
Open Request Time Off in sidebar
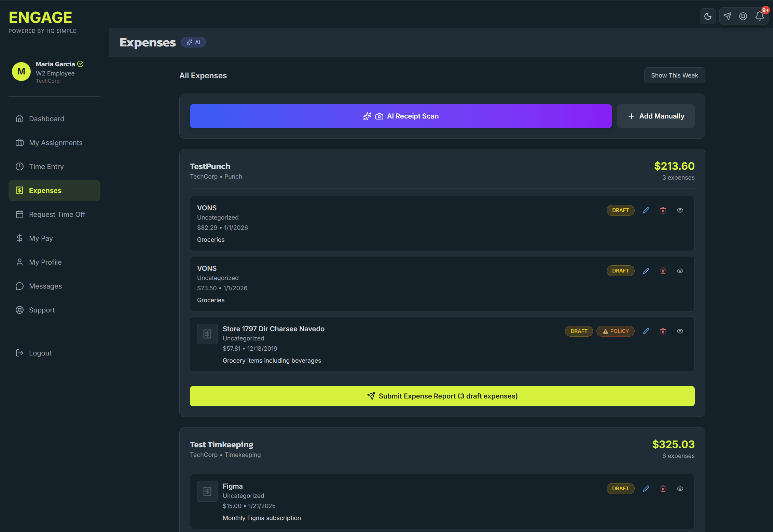tap(54, 214)
